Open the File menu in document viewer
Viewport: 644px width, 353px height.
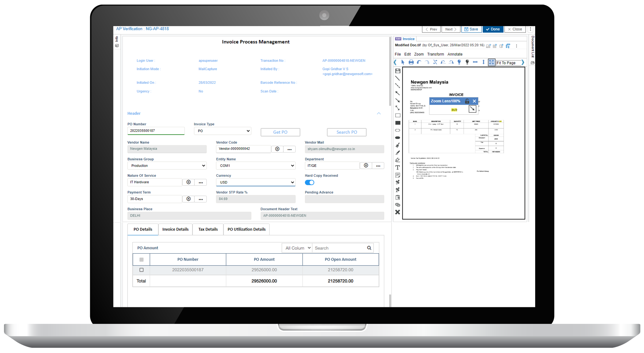point(398,54)
